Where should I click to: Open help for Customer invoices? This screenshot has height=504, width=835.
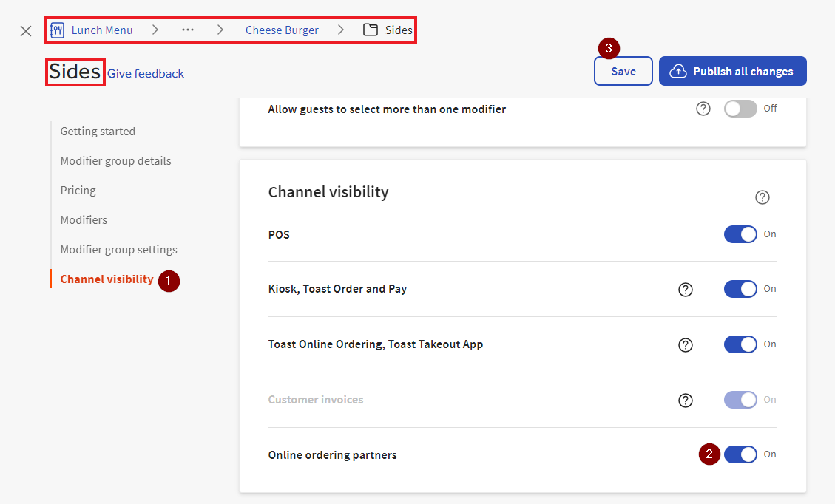pyautogui.click(x=686, y=401)
